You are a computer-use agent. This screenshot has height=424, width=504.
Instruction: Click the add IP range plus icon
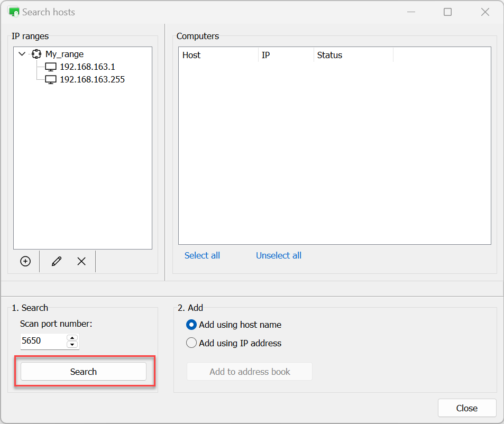coord(25,261)
